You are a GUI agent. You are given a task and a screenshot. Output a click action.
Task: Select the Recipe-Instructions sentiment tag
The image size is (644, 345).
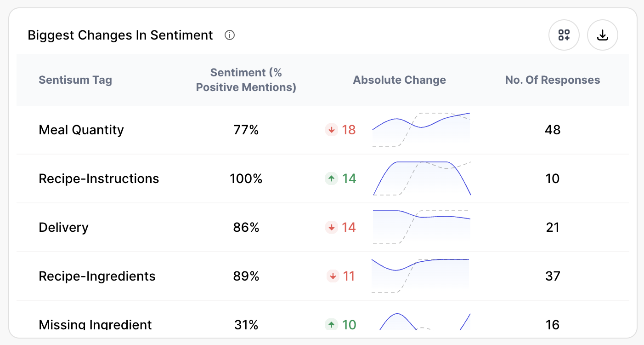point(99,178)
